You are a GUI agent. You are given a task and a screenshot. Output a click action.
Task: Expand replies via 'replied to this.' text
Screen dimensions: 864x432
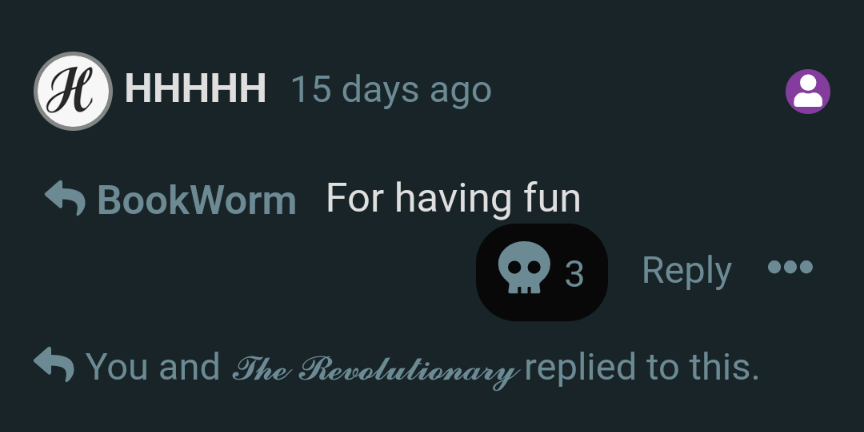(x=642, y=366)
